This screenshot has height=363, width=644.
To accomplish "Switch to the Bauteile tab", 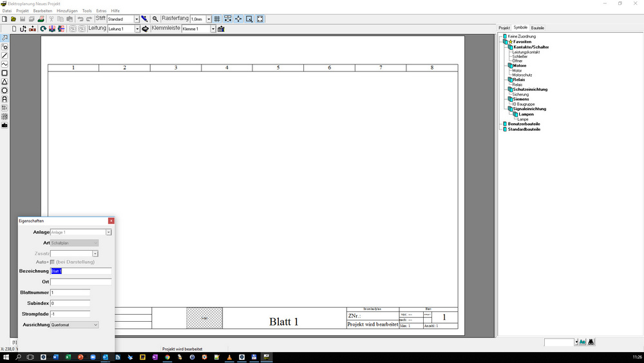I will [537, 28].
